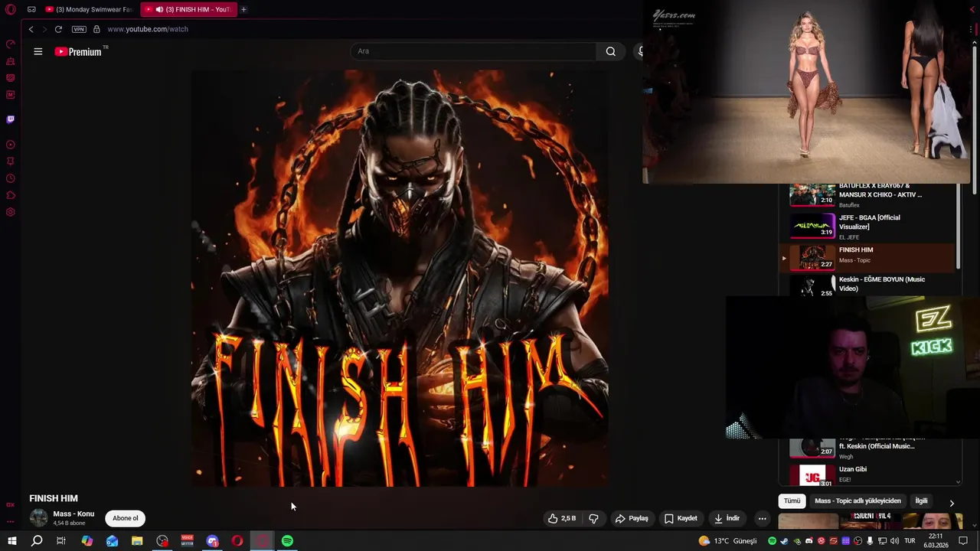The height and width of the screenshot is (551, 980).
Task: Select the FINISH HIM YouTube tab
Action: click(x=188, y=9)
